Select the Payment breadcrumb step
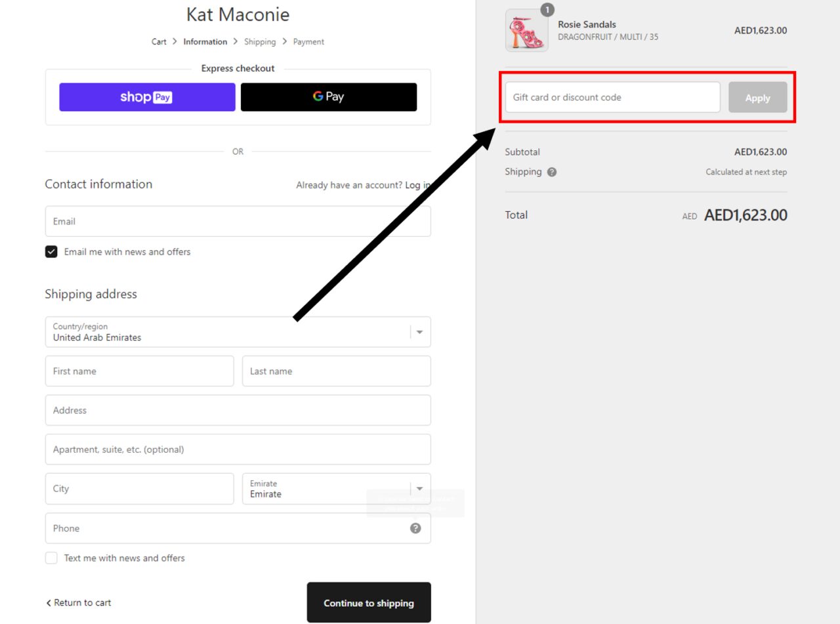This screenshot has width=840, height=624. coord(308,42)
